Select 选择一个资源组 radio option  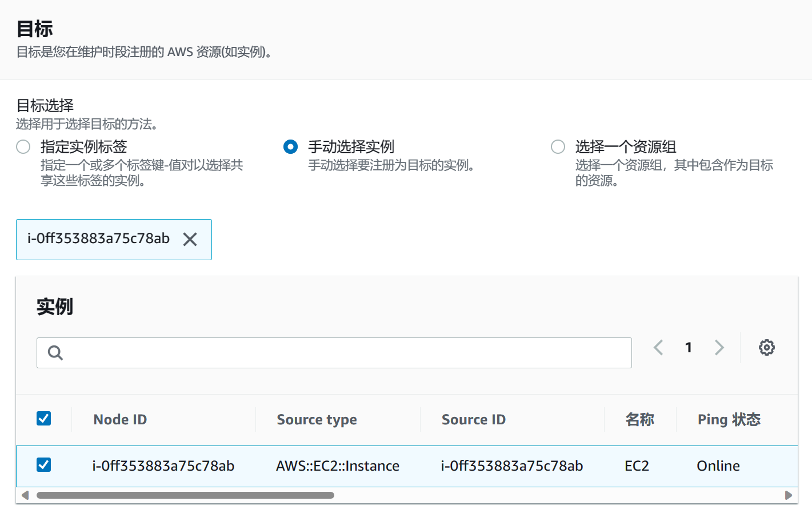point(558,147)
